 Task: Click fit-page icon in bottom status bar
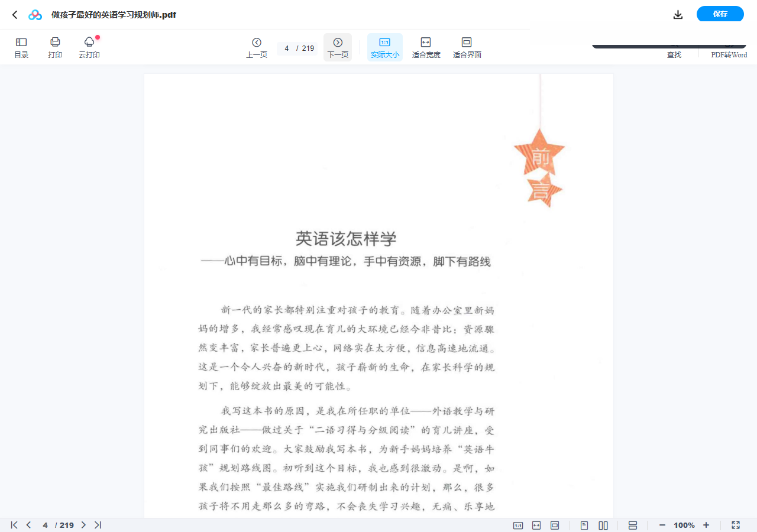tap(555, 525)
